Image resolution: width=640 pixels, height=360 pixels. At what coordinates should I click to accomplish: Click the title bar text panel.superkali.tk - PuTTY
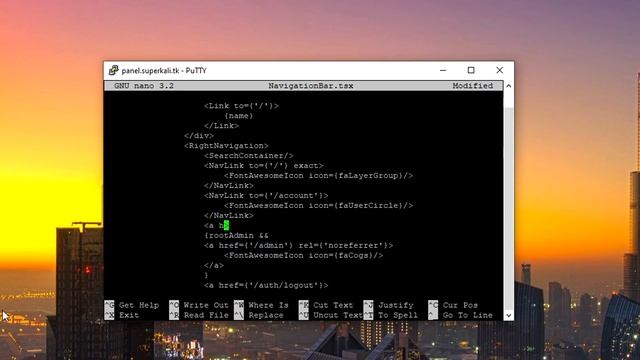pyautogui.click(x=164, y=71)
